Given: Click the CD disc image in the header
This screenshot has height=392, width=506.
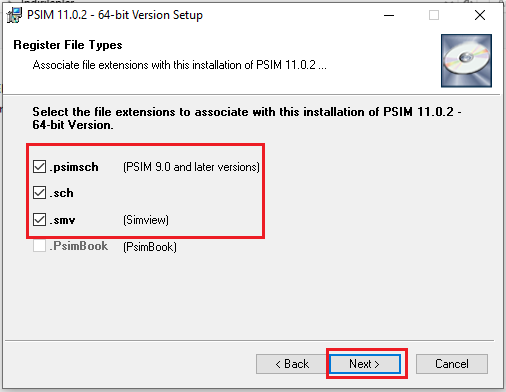Looking at the screenshot, I should [x=466, y=61].
